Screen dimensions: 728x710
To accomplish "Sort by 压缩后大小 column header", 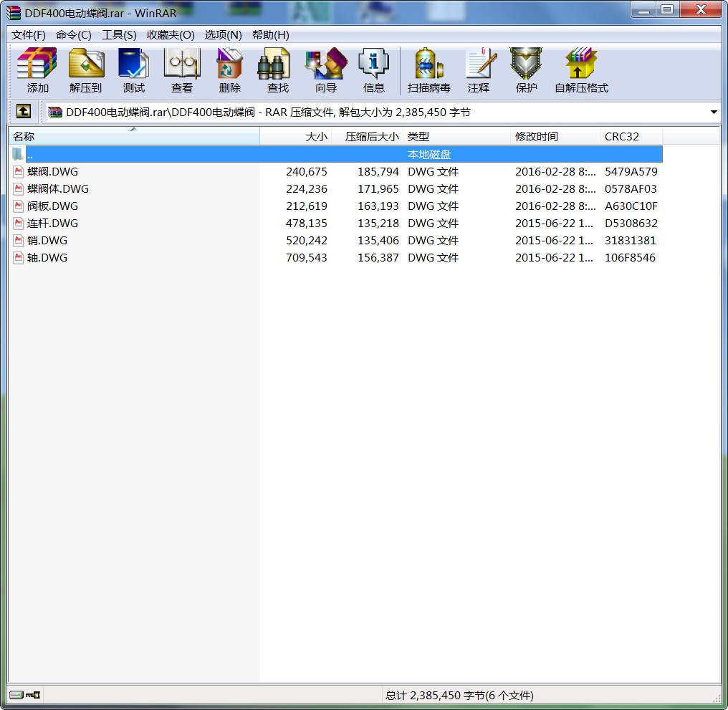I will tap(368, 137).
